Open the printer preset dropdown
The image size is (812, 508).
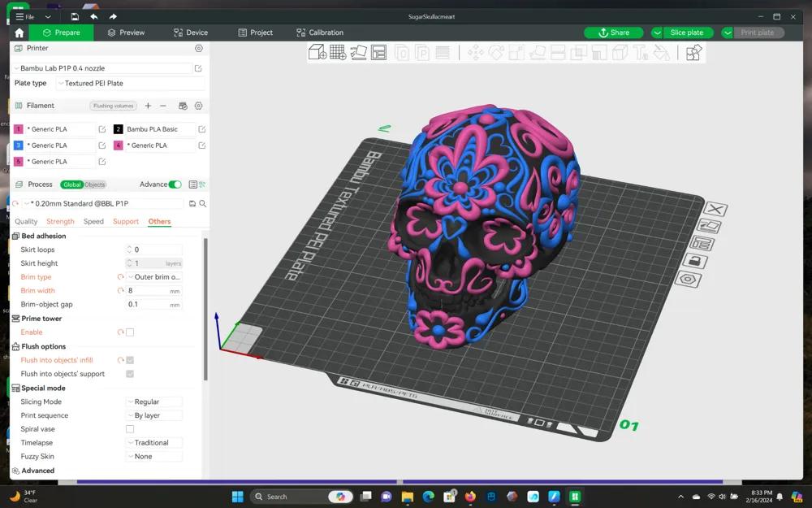[102, 68]
